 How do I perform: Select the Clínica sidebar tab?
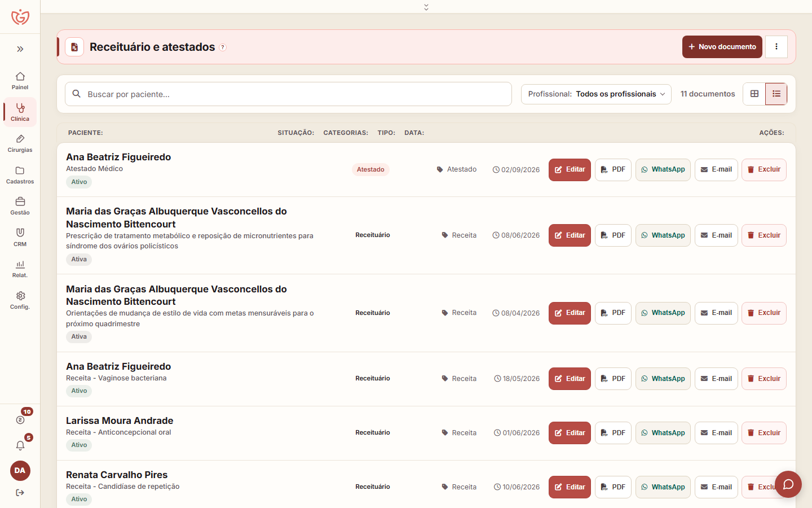pos(20,112)
